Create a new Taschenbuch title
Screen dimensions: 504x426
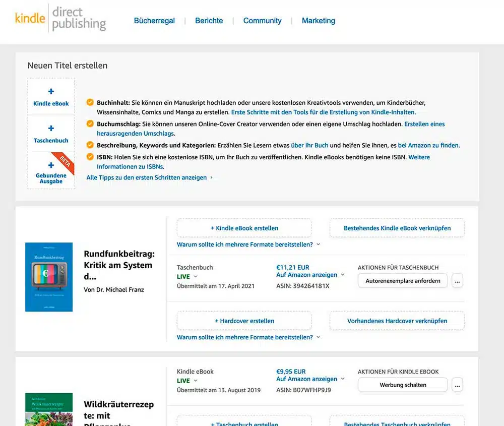51,134
